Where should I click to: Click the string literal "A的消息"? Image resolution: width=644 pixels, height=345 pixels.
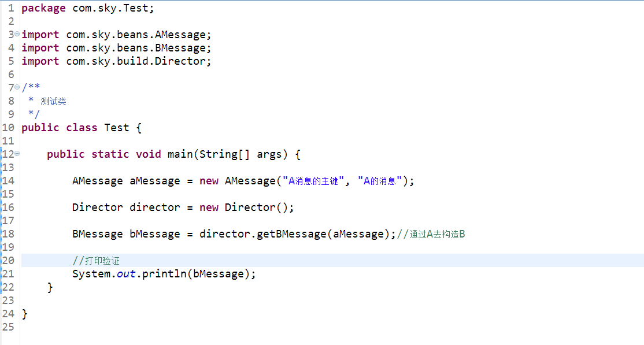(x=379, y=181)
